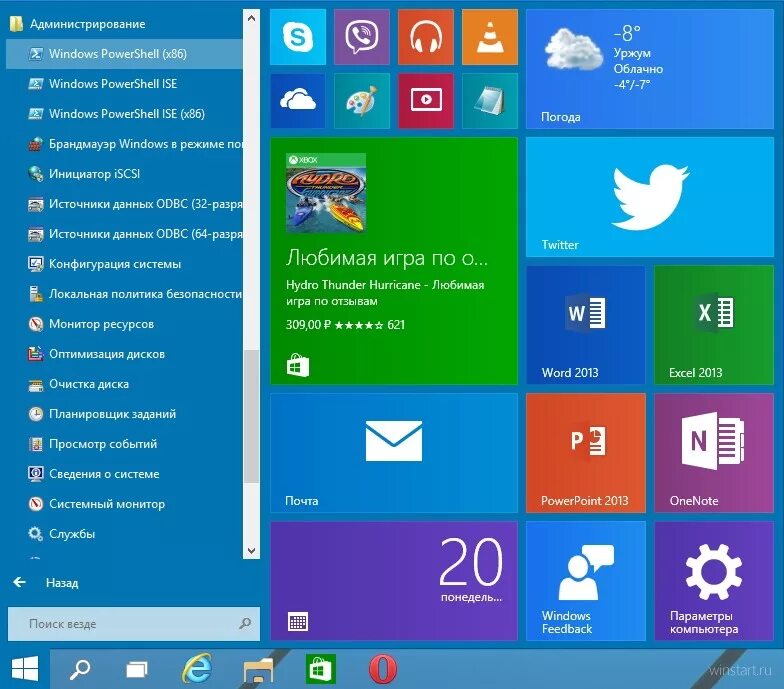Open the Mail tile (Почта)

click(x=394, y=453)
